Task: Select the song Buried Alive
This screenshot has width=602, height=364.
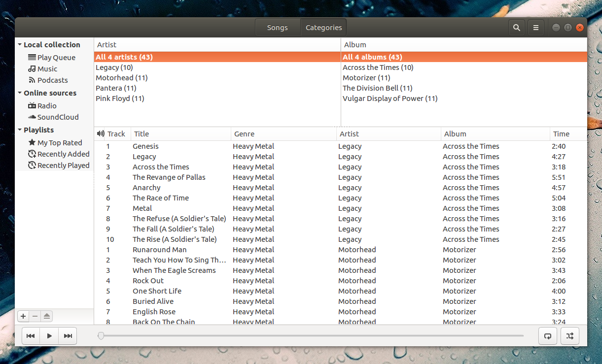Action: click(341, 301)
